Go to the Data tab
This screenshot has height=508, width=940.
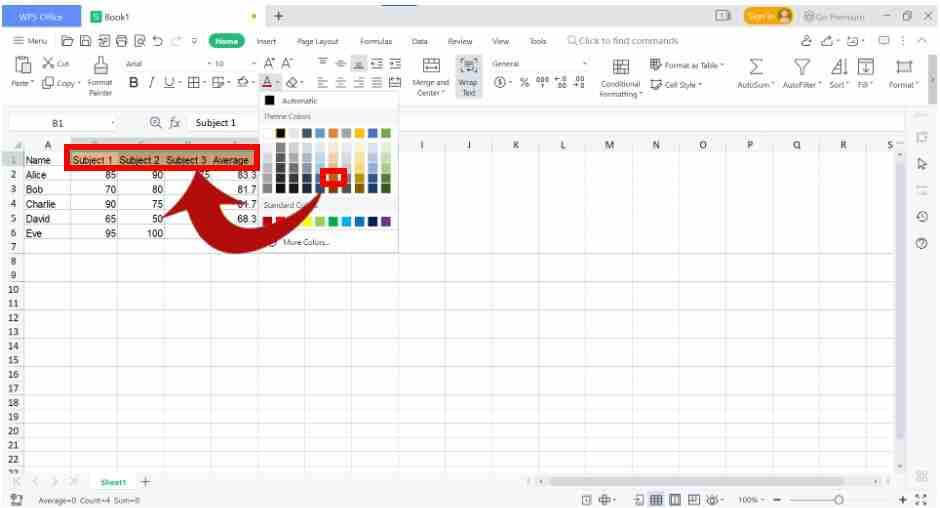click(420, 41)
